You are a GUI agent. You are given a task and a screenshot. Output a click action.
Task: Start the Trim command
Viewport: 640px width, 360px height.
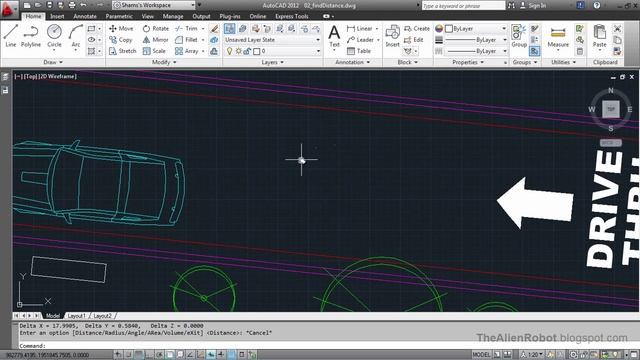click(x=186, y=29)
